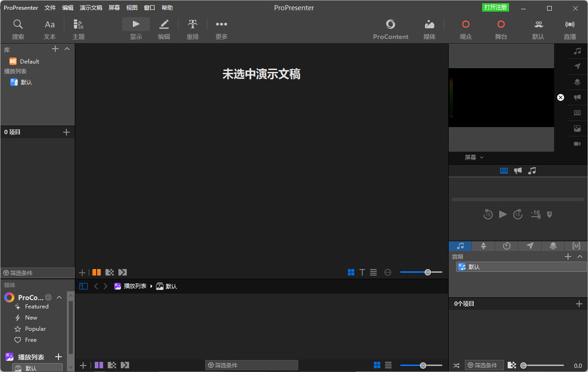Open the 默认 look selector in toolbar
The image size is (588, 372).
(538, 30)
